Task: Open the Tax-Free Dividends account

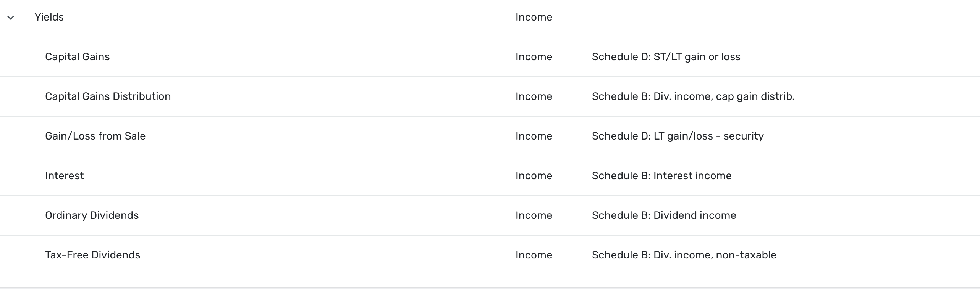Action: click(92, 255)
